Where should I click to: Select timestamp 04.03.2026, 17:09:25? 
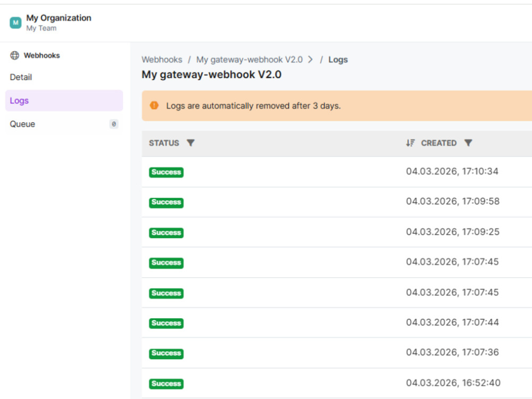[453, 232]
